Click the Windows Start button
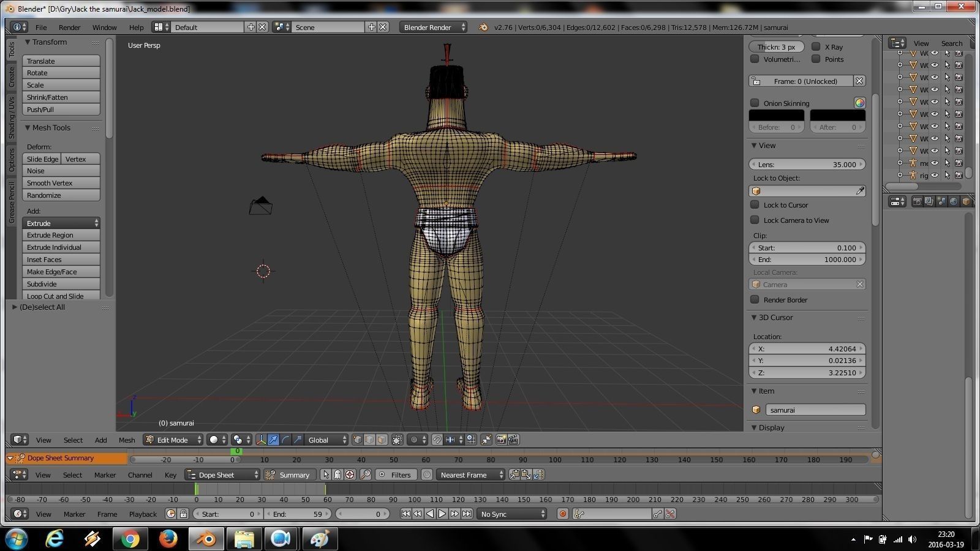980x551 pixels. (x=17, y=539)
